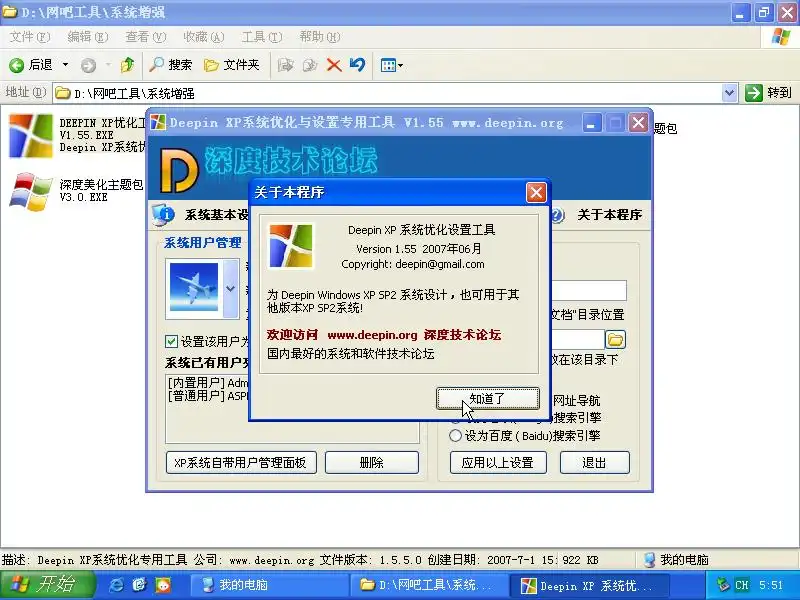Click the tray icon beside the CH indicator
The image size is (800, 600).
(722, 585)
